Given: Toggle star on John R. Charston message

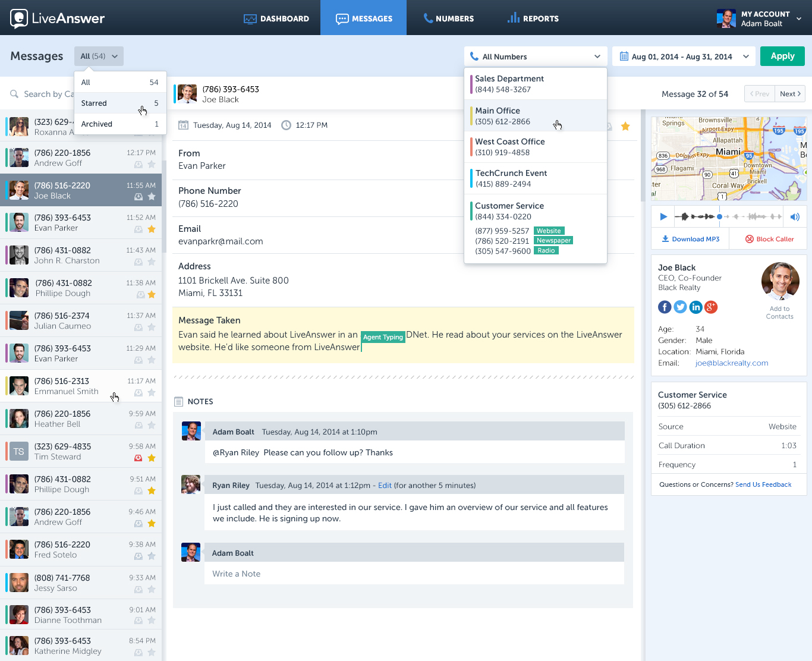Looking at the screenshot, I should [x=152, y=262].
